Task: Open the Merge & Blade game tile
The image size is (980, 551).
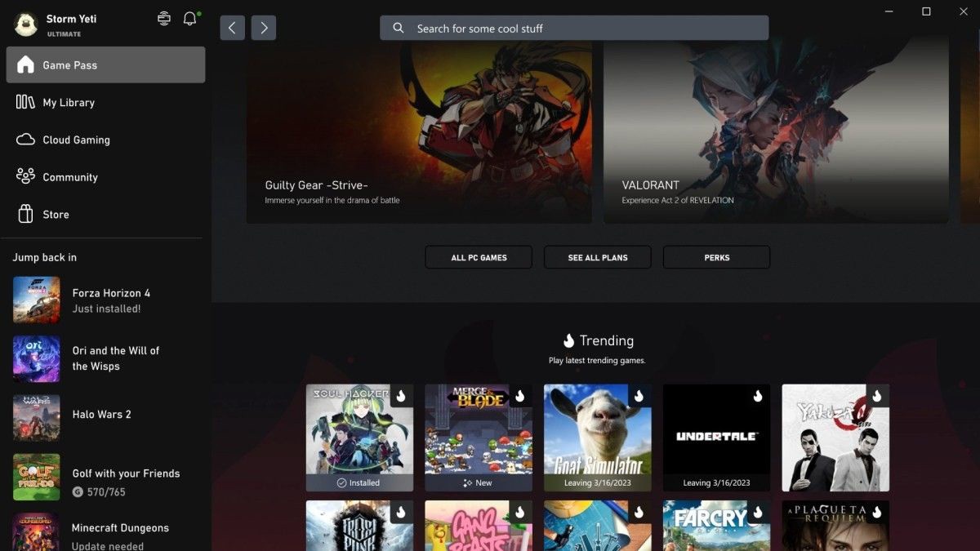Action: click(x=479, y=438)
